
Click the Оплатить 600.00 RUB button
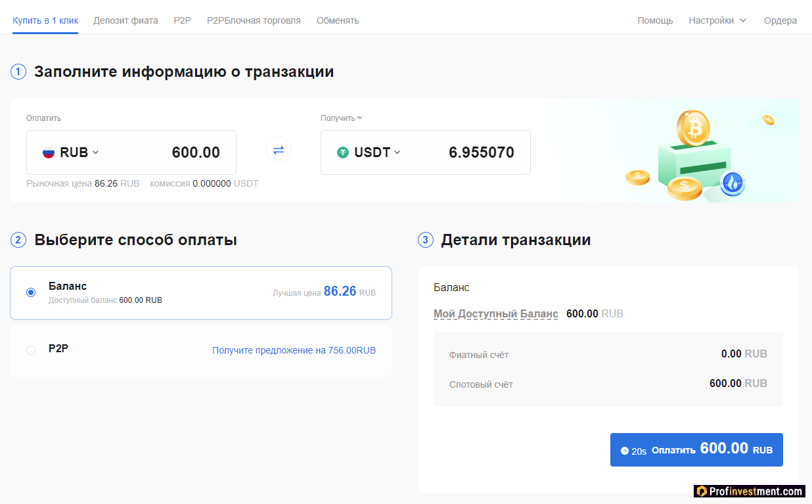(x=696, y=449)
